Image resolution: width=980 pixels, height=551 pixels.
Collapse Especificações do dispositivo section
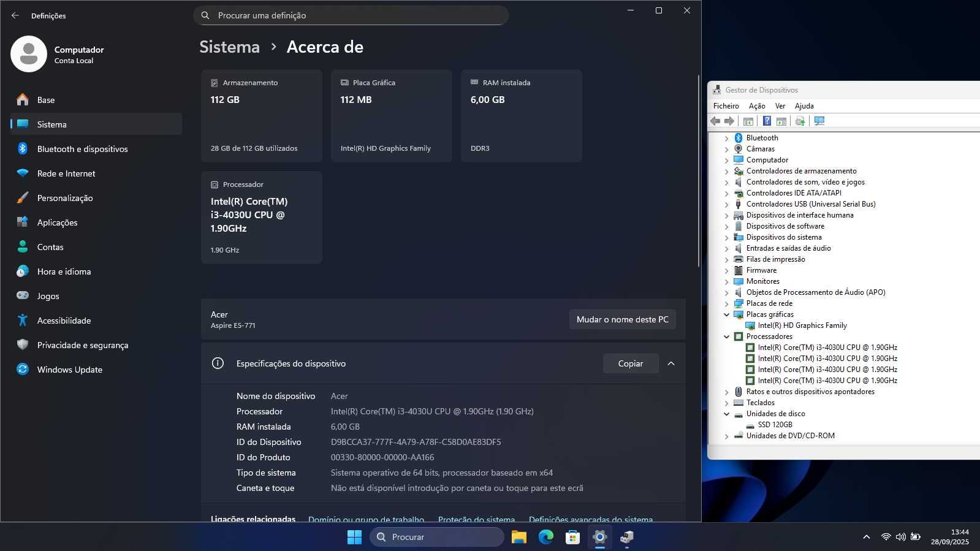click(671, 363)
